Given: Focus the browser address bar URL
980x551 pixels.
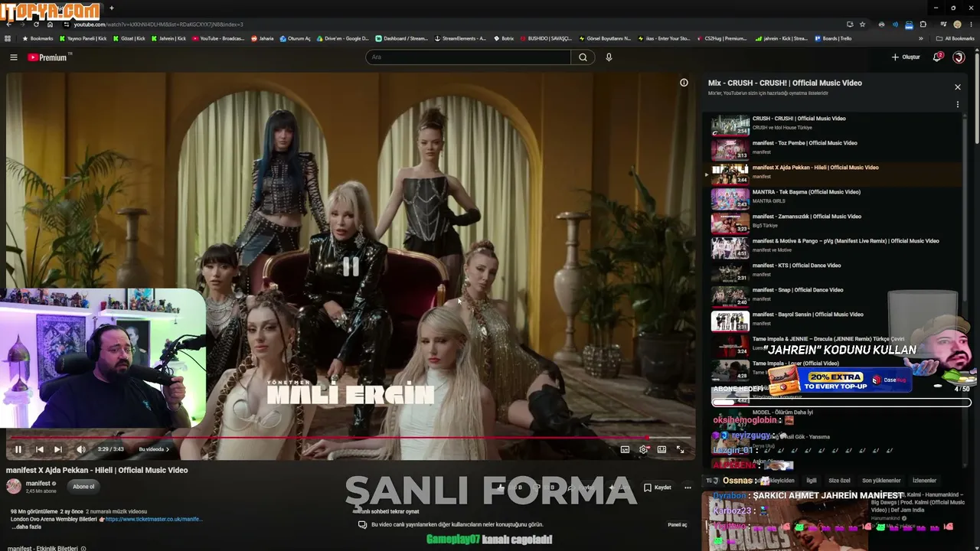Looking at the screenshot, I should pos(158,24).
